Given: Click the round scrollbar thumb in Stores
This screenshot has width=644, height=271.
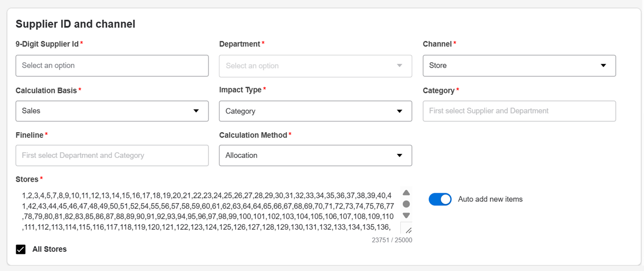Looking at the screenshot, I should pos(406,204).
